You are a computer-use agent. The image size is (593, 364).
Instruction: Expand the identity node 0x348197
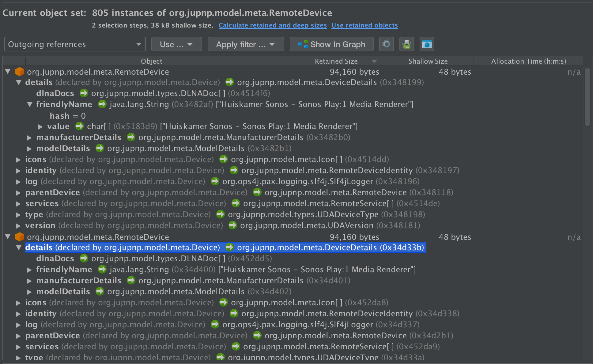[18, 171]
